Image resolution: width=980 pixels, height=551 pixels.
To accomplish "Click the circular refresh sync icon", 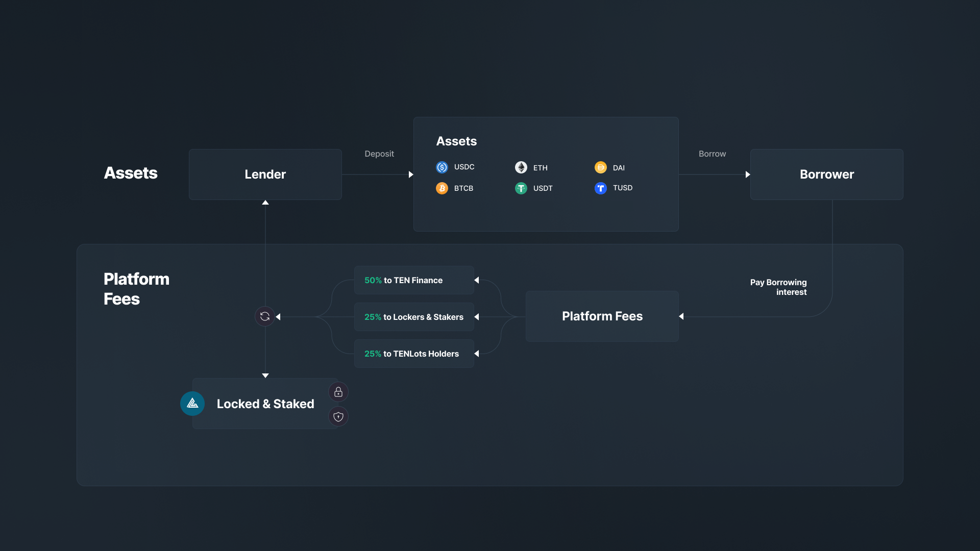I will [x=265, y=317].
